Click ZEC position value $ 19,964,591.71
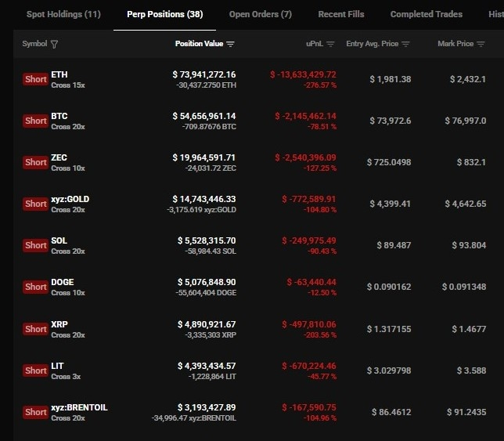 (x=204, y=157)
